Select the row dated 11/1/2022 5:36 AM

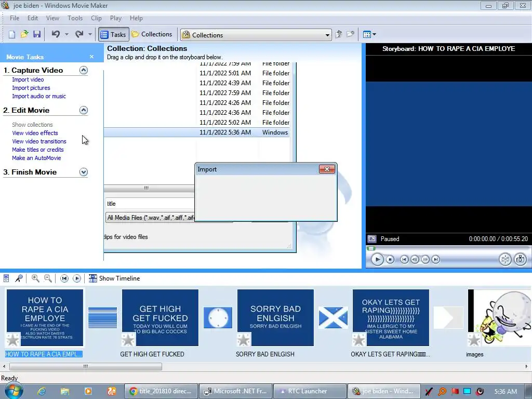click(197, 132)
